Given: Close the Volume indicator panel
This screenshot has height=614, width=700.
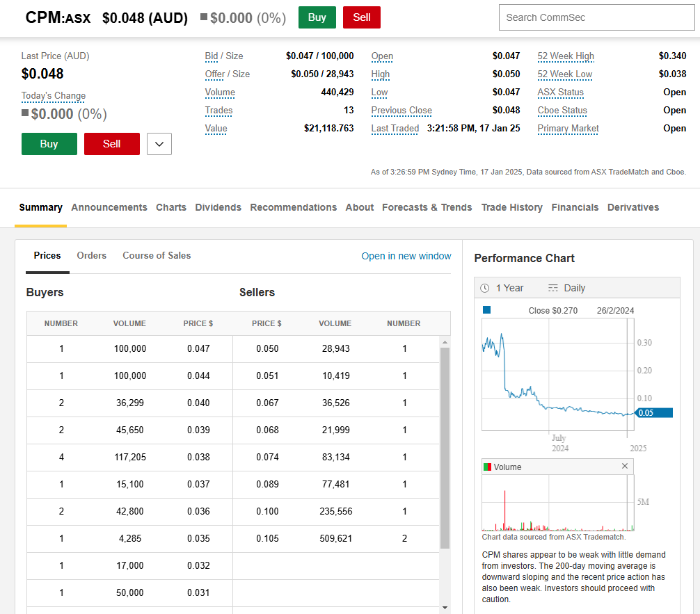Looking at the screenshot, I should (x=625, y=466).
